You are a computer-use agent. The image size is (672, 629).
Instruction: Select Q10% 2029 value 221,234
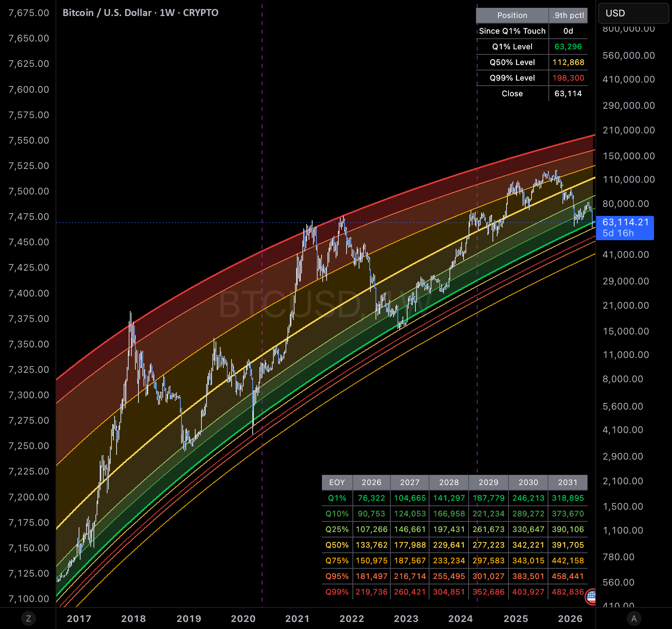coord(488,514)
